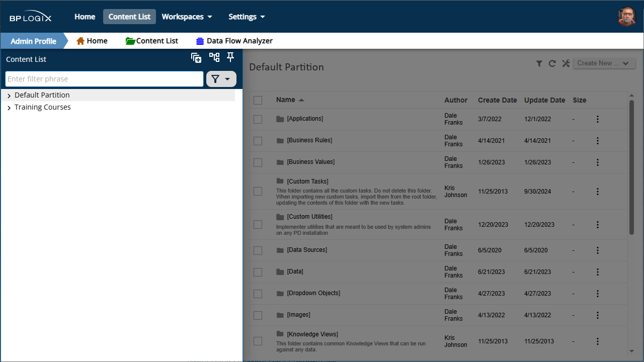Open the three-dot menu for [Custom Utilities]
The height and width of the screenshot is (362, 644).
[598, 225]
